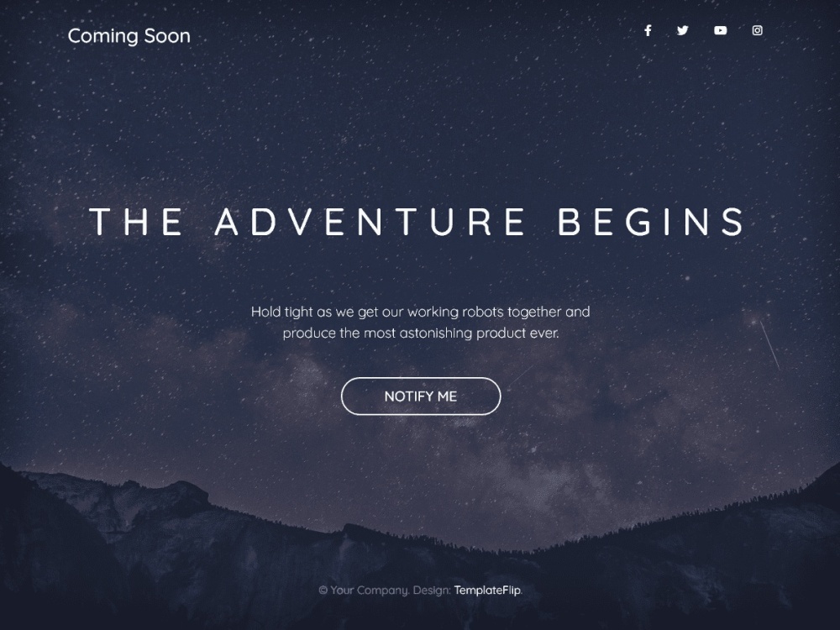This screenshot has height=630, width=840.
Task: Click the Coming Soon site logo
Action: click(x=129, y=36)
